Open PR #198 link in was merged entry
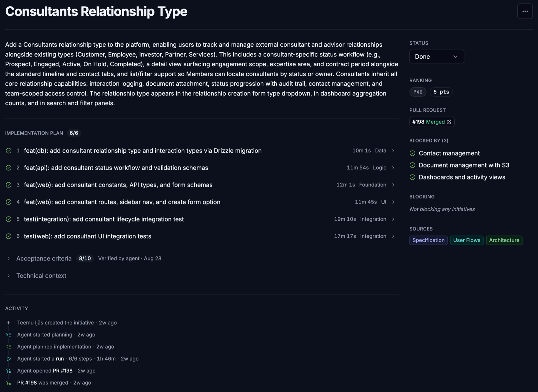The width and height of the screenshot is (538, 392). 27,382
